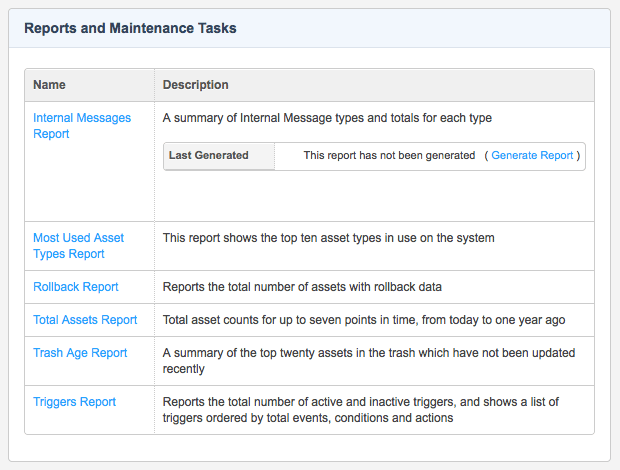The image size is (620, 470).
Task: Click description 'Reports the total number of assets with rollback data'
Action: click(302, 287)
